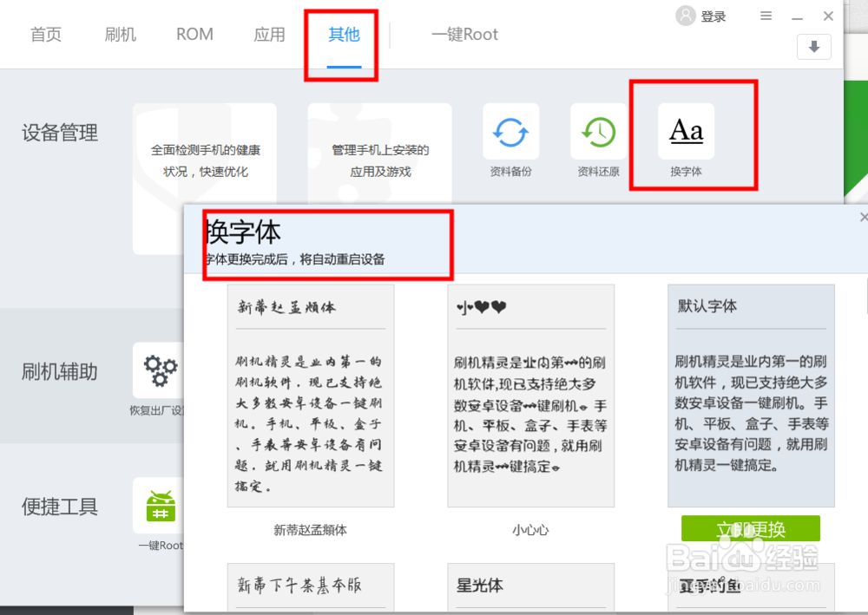Open the ROM tab
This screenshot has height=615, width=868.
point(194,35)
